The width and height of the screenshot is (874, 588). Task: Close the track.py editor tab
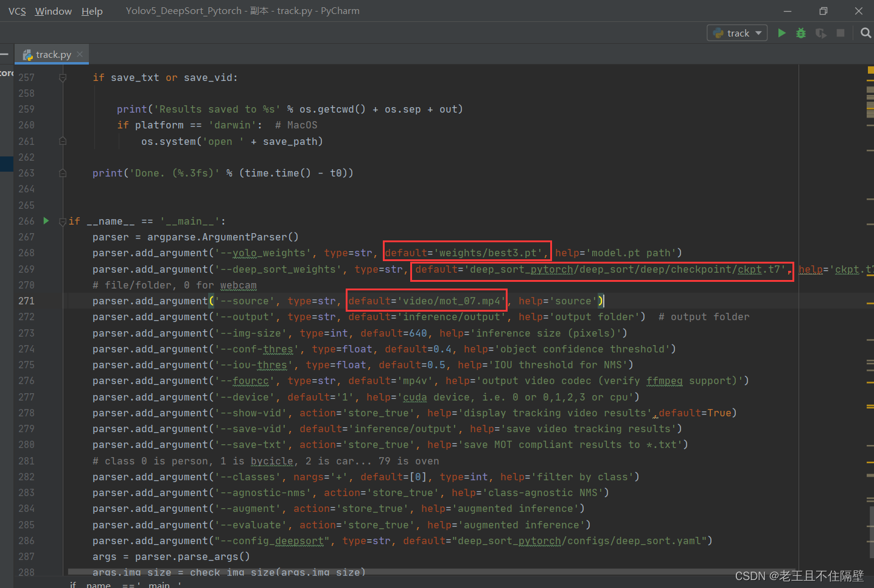(80, 54)
